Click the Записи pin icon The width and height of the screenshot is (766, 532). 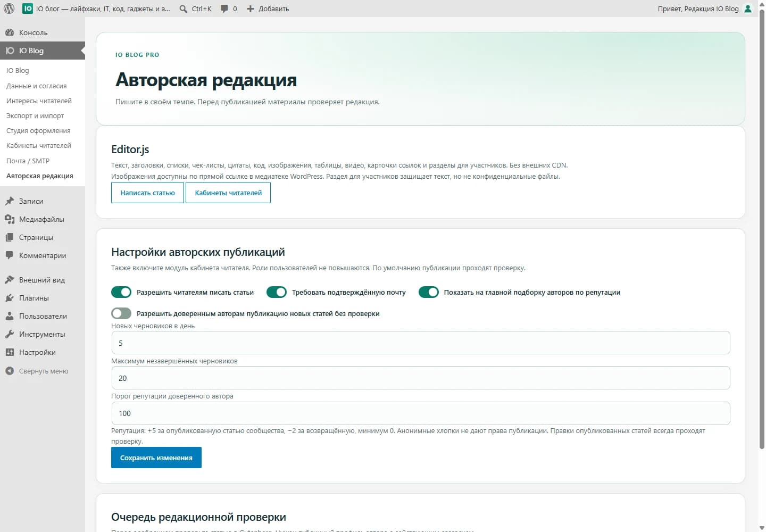10,201
